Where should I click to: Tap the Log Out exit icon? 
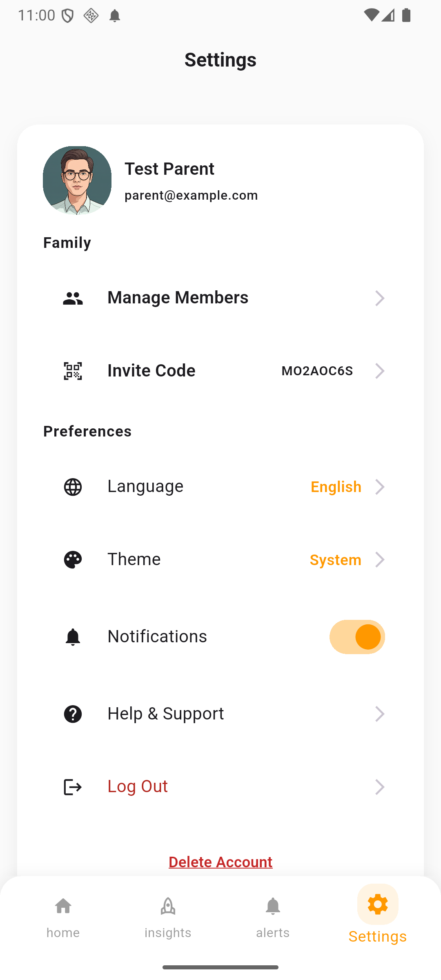pyautogui.click(x=73, y=787)
